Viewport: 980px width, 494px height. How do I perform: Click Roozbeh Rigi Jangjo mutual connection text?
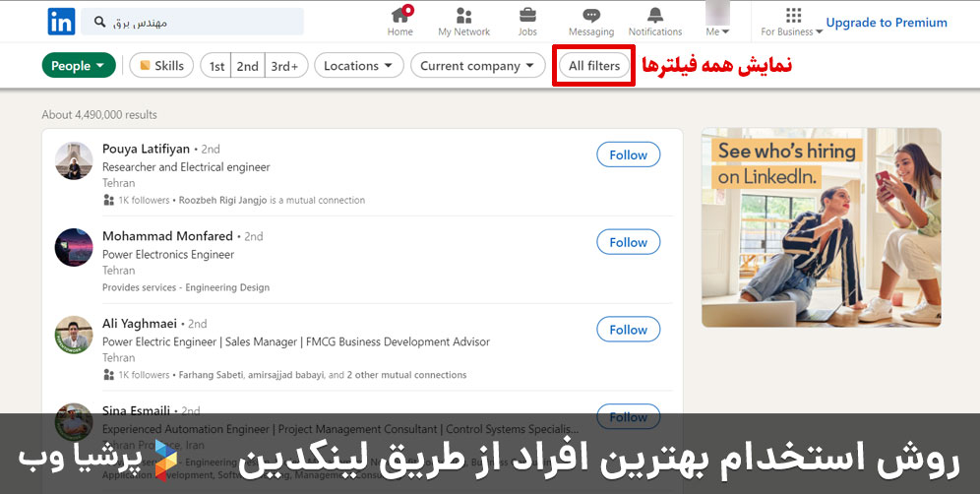click(x=222, y=200)
